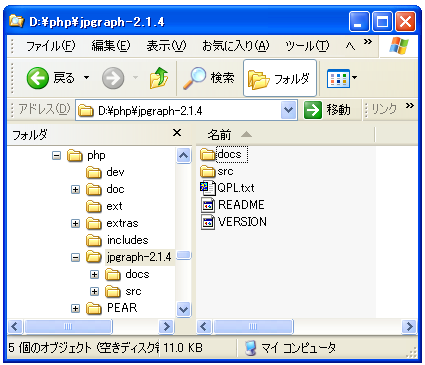Viewport: 425px width, 365px height.
Task: Select src folder icon in file list
Action: [x=208, y=171]
